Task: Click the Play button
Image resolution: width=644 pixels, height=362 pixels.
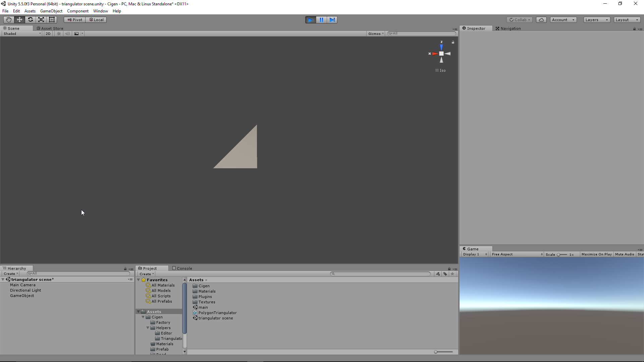Action: coord(311,20)
